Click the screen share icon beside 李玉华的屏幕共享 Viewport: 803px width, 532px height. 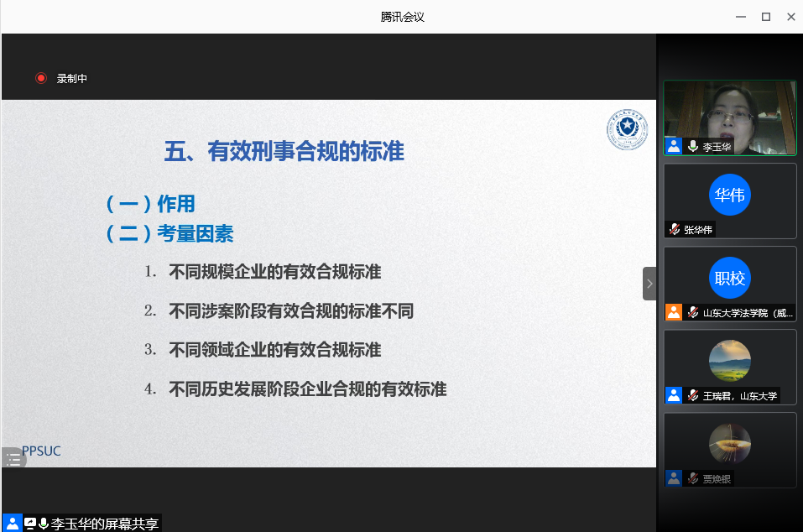(x=30, y=524)
